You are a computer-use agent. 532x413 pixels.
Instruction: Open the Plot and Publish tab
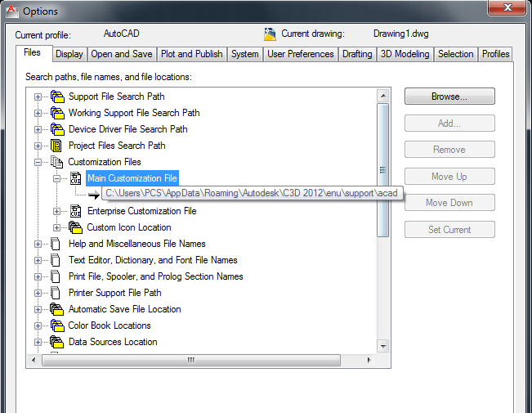coord(191,54)
